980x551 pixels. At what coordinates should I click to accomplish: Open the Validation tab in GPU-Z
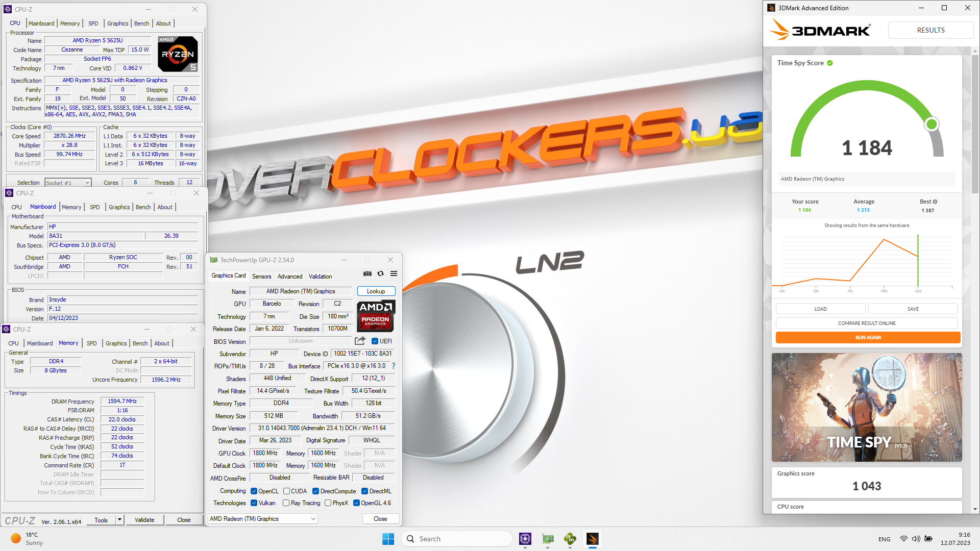coord(320,277)
